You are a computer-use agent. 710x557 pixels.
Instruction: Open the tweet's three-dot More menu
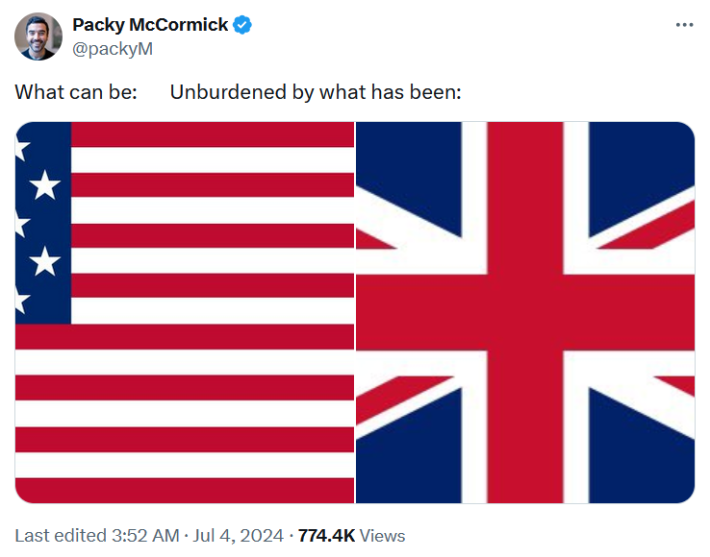coord(684,25)
